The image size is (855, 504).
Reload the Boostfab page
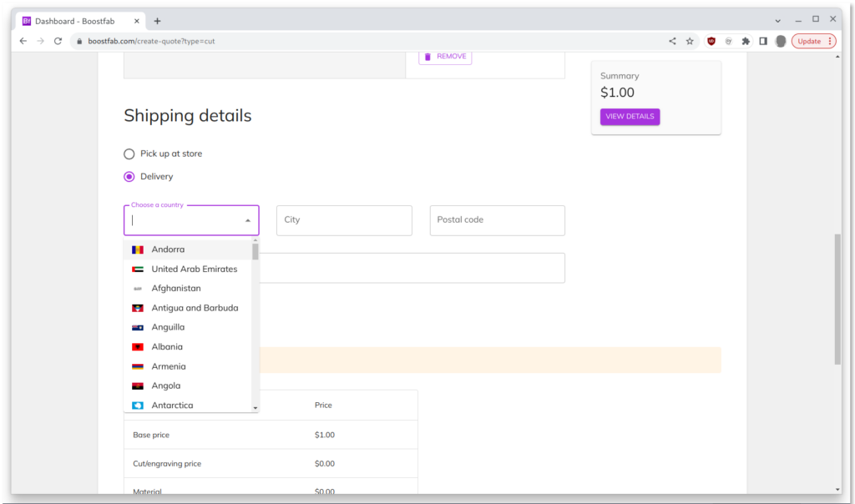[58, 41]
